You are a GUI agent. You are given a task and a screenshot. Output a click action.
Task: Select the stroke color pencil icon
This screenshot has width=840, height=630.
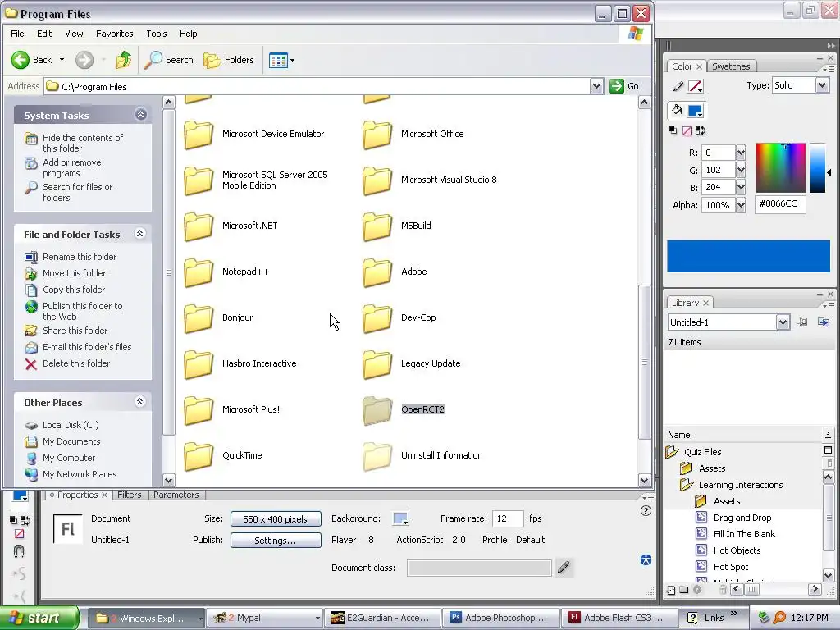678,86
